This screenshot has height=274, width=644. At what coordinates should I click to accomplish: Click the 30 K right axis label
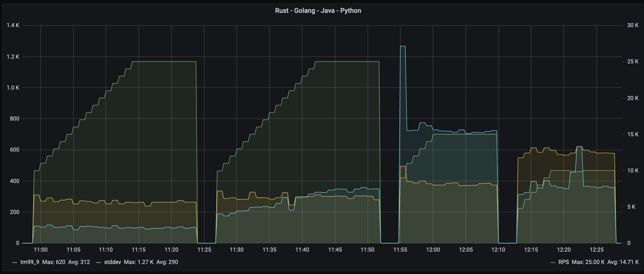pyautogui.click(x=633, y=25)
